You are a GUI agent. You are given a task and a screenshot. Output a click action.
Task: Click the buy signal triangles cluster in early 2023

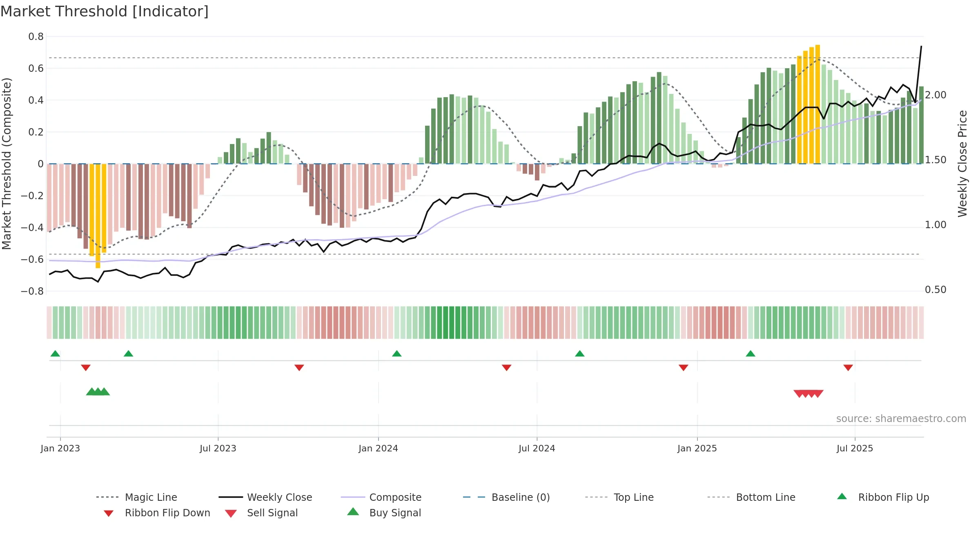click(x=98, y=391)
